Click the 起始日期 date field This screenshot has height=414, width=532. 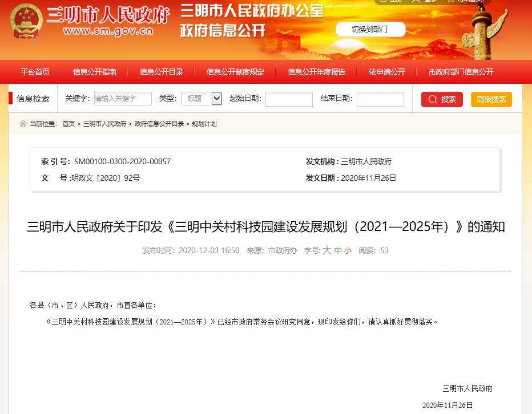point(289,99)
